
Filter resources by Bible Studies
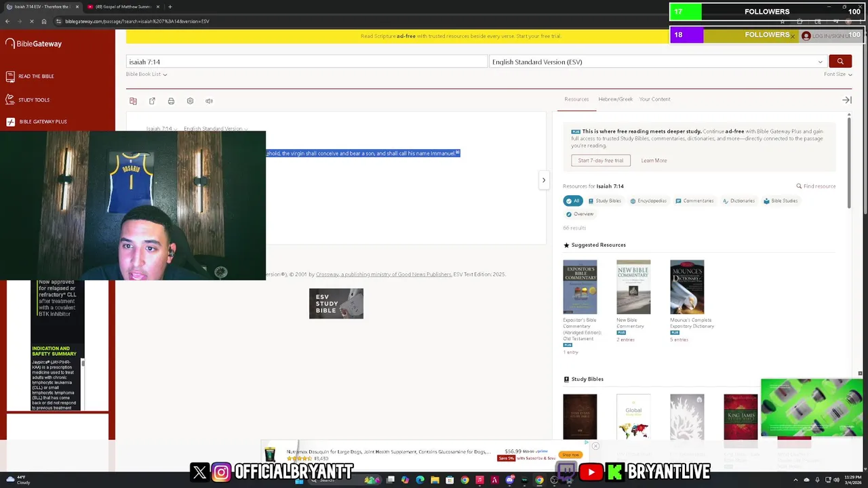click(781, 201)
